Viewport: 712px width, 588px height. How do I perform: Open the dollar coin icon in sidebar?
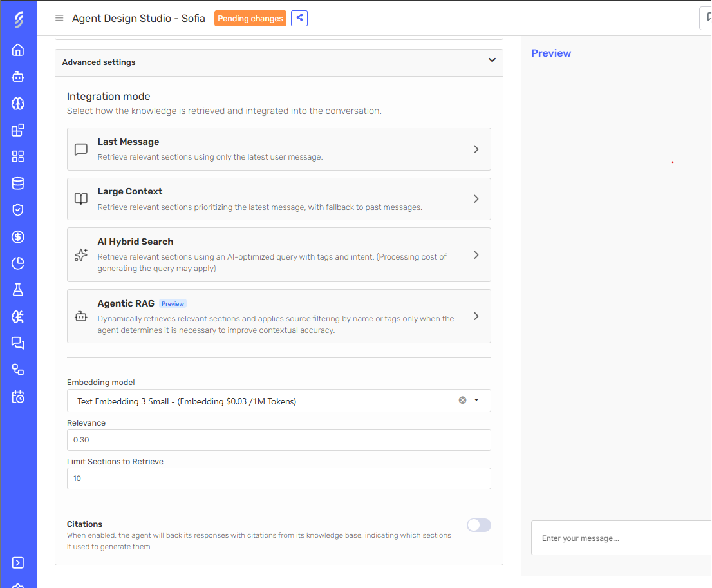click(x=18, y=237)
